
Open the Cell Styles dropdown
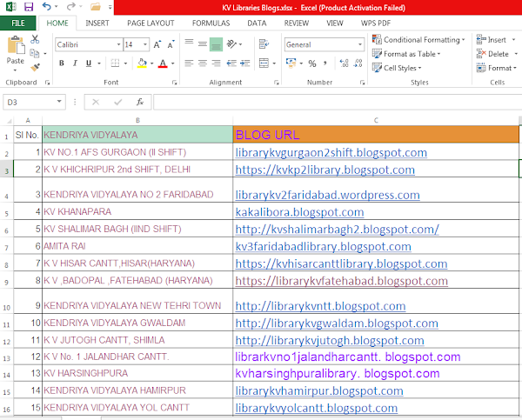[397, 68]
